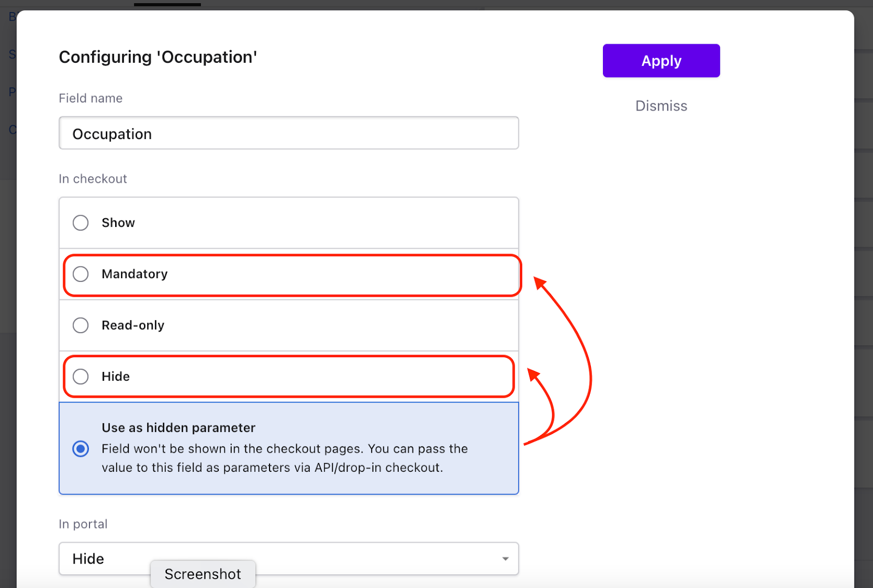Click the 'In checkout' section label

click(x=93, y=179)
